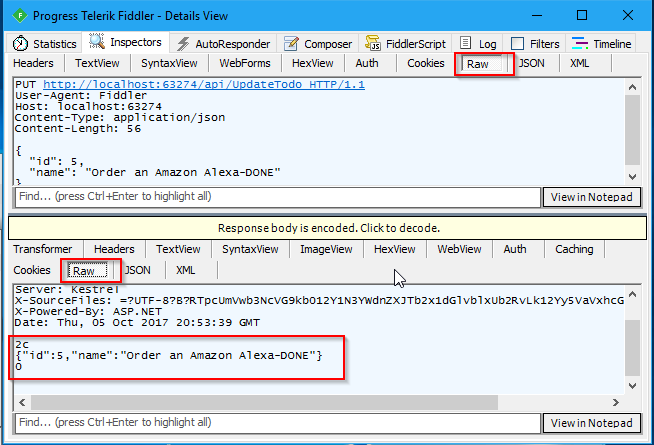
Task: Click the response Find text field
Action: tap(278, 423)
